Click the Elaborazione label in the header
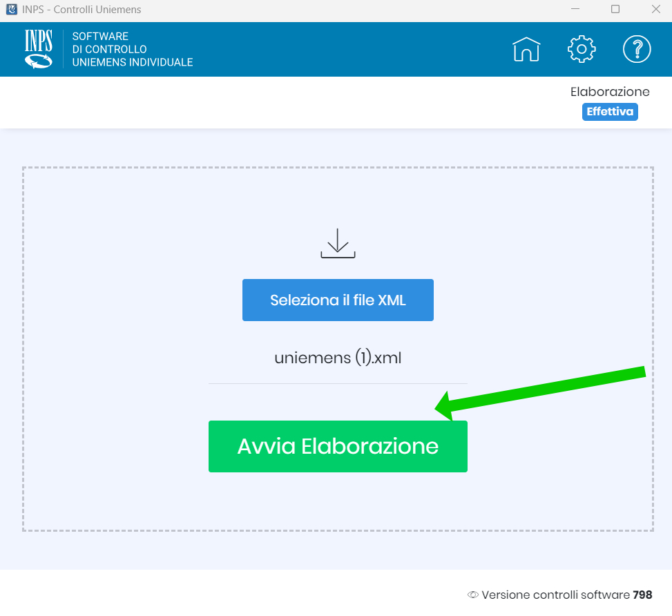672x616 pixels. (609, 92)
